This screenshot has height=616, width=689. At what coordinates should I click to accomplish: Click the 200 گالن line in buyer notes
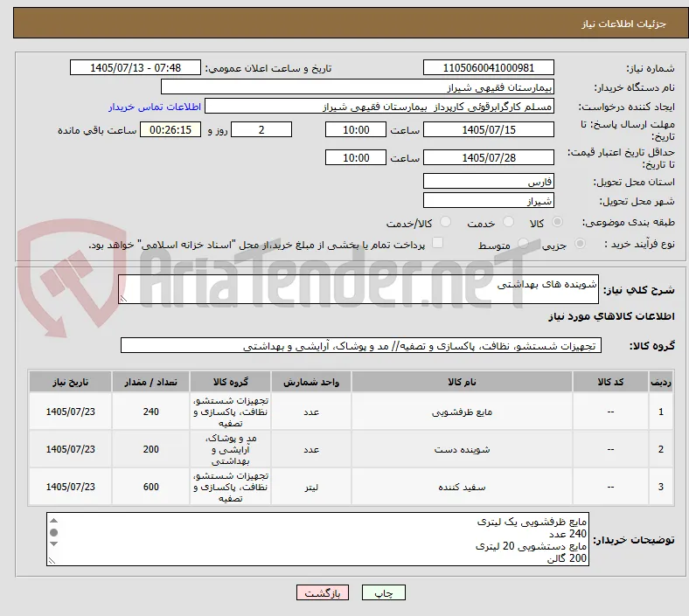click(x=567, y=558)
